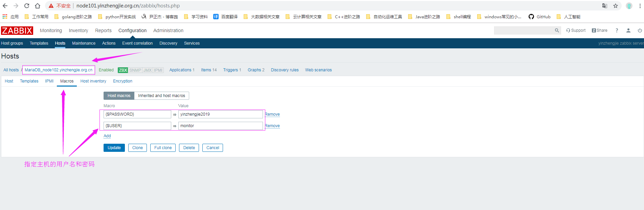Remove the {$USER} macro row
Image resolution: width=644 pixels, height=210 pixels.
coord(272,126)
